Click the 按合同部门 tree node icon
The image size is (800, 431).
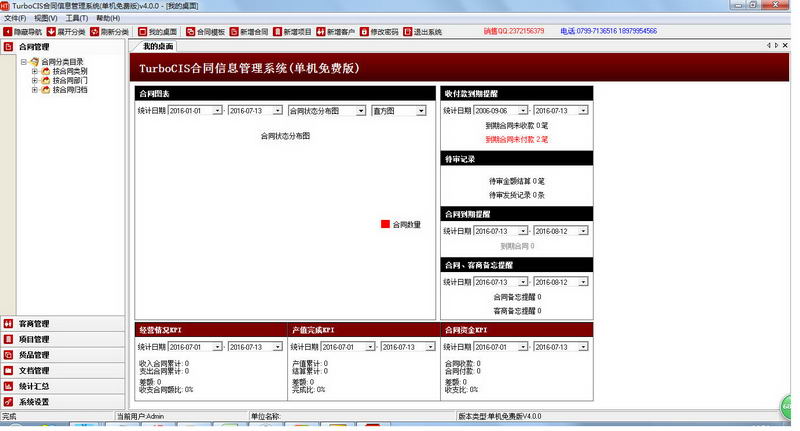45,81
